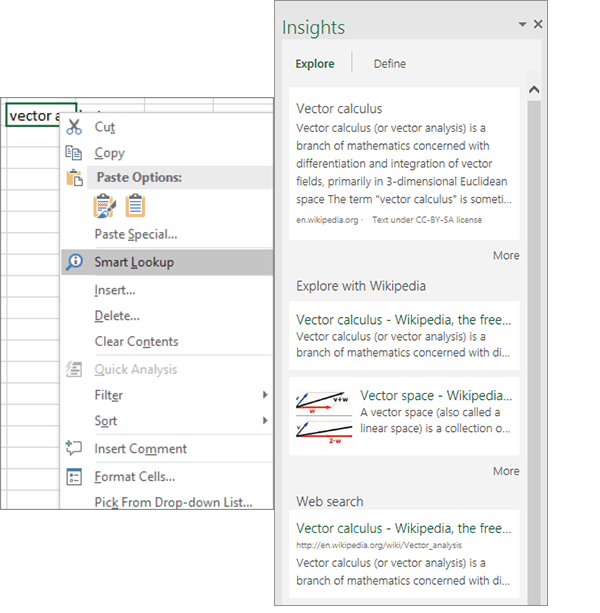The width and height of the screenshot is (600, 613).
Task: Click the Vector space diagram thumbnail
Action: pos(324,418)
